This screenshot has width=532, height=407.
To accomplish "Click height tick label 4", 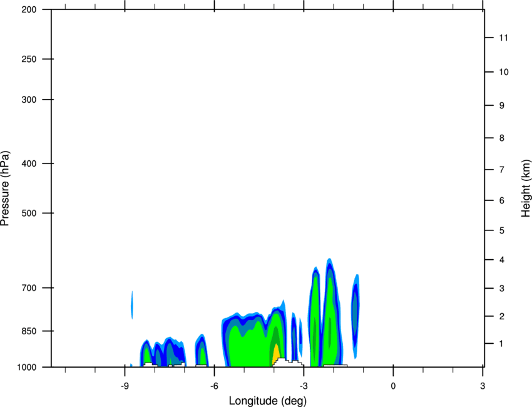I will click(x=502, y=260).
